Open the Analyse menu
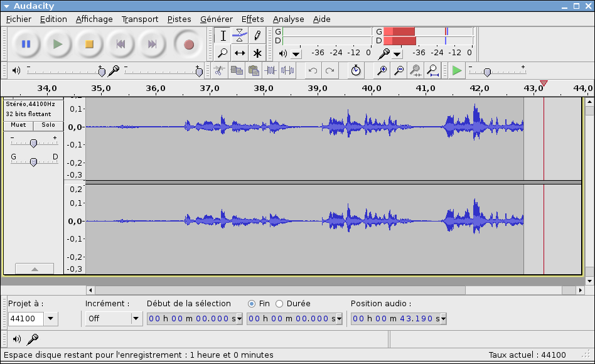 288,19
